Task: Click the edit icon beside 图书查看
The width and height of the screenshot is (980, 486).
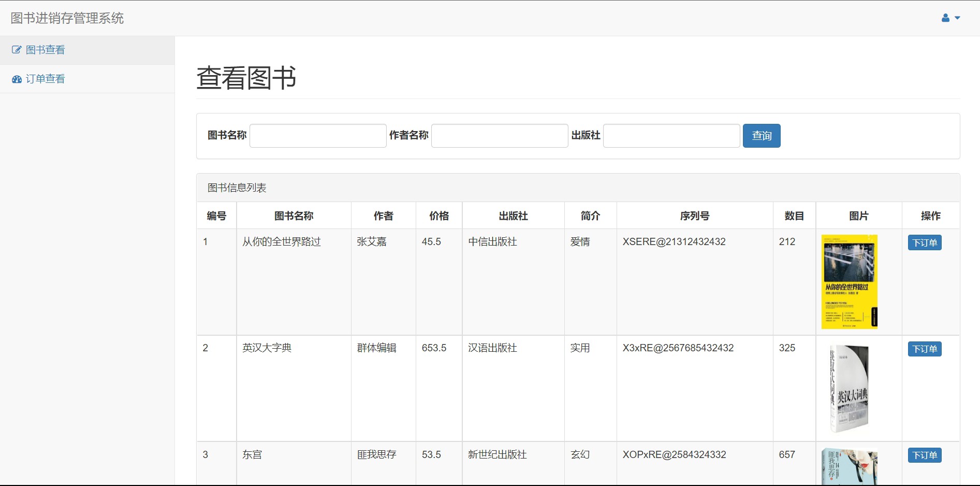Action: [x=17, y=50]
